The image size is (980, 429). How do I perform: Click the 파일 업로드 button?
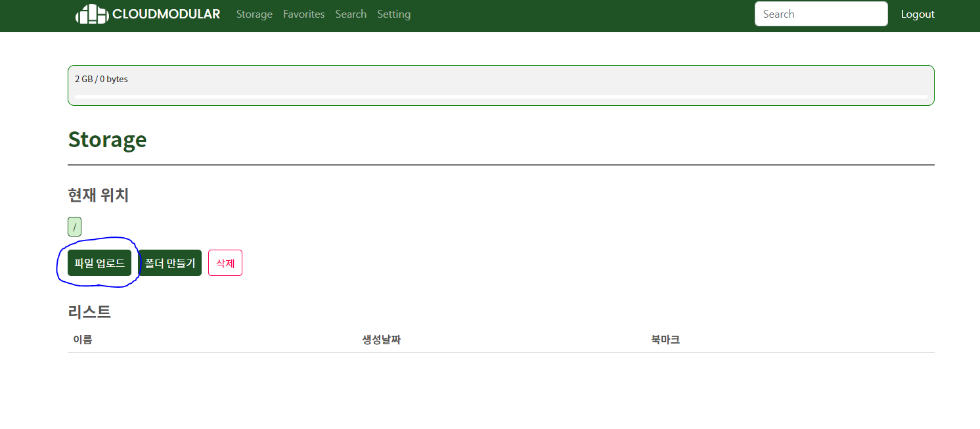tap(99, 263)
